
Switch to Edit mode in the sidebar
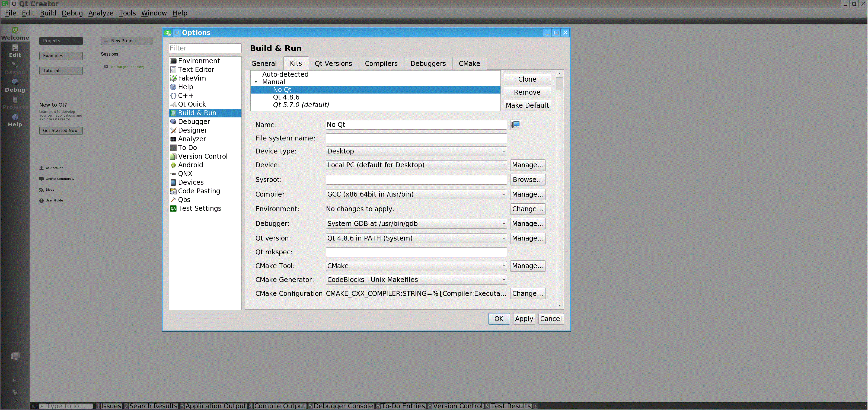(15, 51)
